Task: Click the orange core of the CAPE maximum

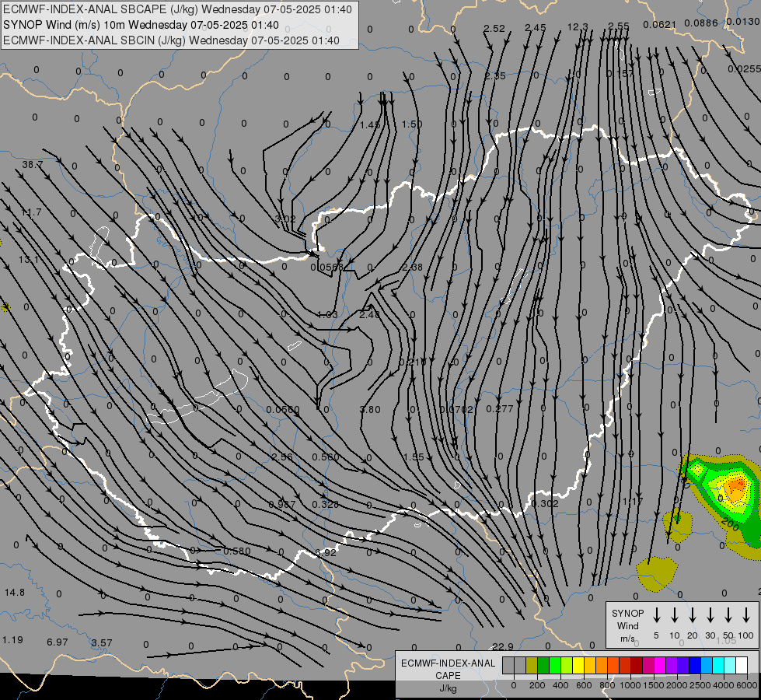Action: click(x=737, y=487)
